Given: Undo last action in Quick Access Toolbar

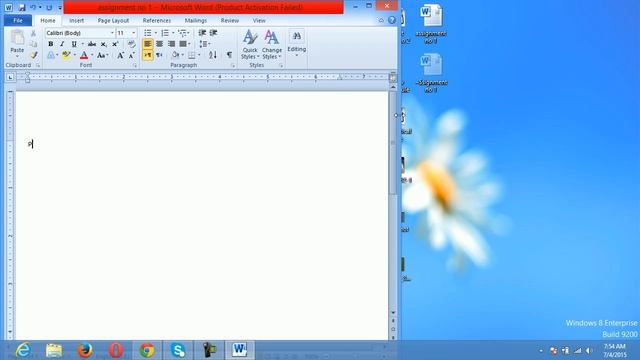Looking at the screenshot, I should click(x=33, y=7).
